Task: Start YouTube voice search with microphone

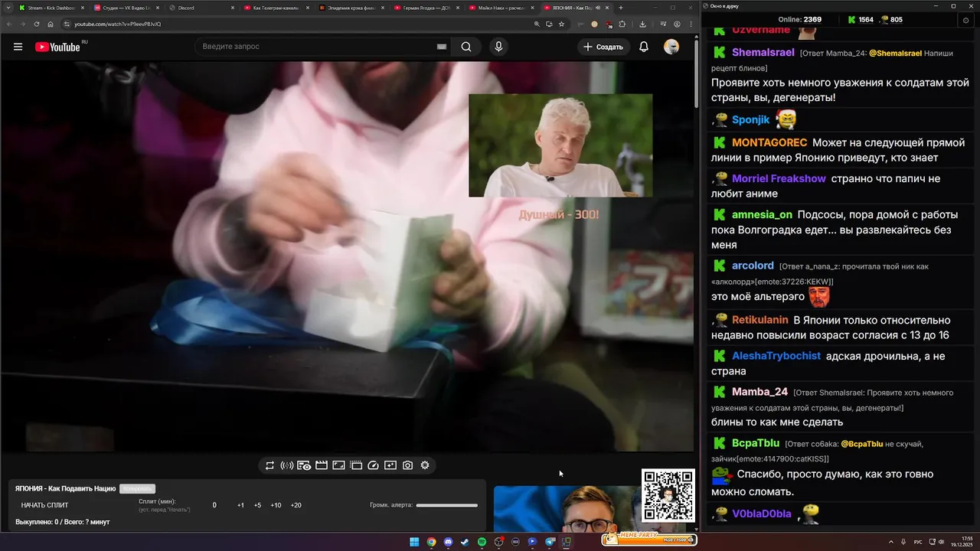Action: click(x=498, y=47)
